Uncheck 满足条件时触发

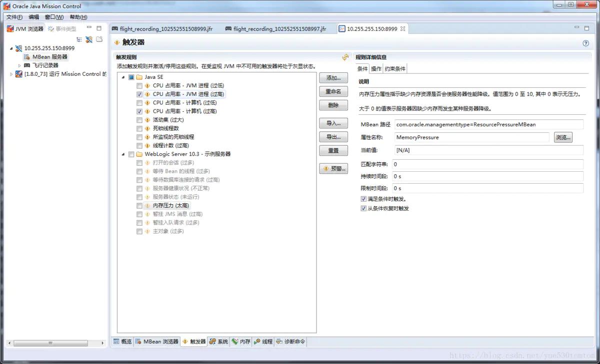click(x=362, y=198)
